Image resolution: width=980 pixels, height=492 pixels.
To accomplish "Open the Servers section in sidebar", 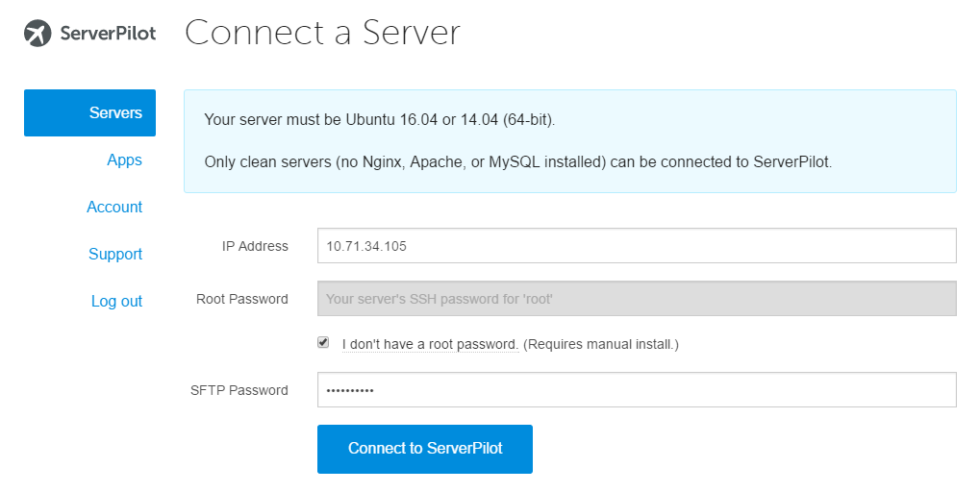I will pyautogui.click(x=90, y=113).
